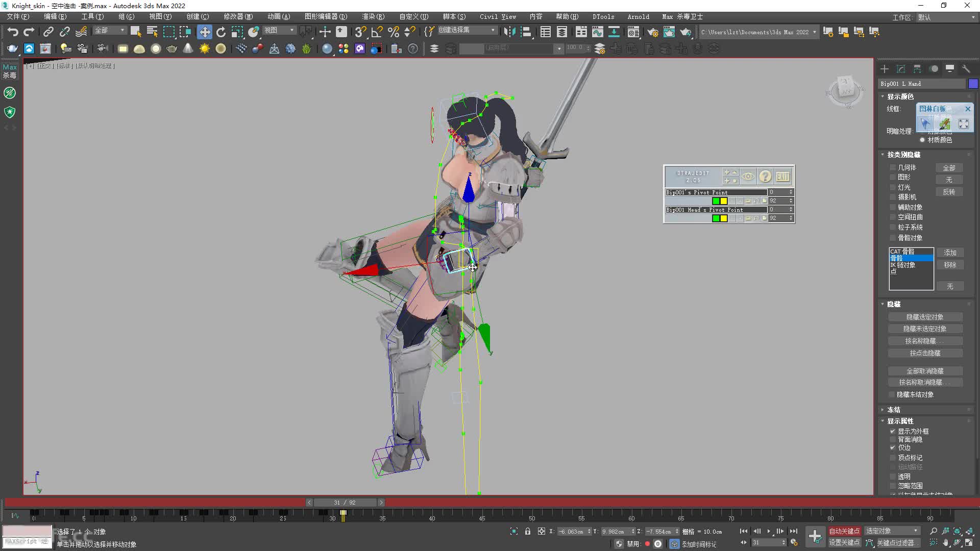Click the 设置关键点 button
Screen dimensions: 980x551
pyautogui.click(x=844, y=543)
